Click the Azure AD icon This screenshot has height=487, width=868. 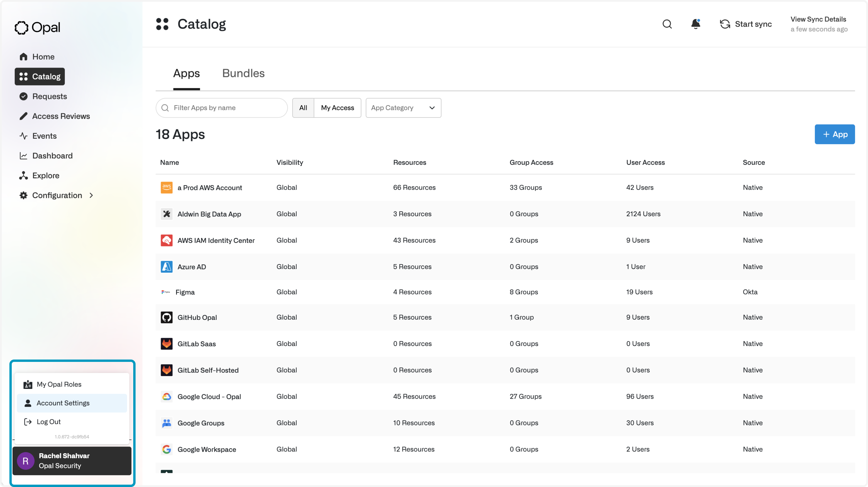(x=166, y=267)
